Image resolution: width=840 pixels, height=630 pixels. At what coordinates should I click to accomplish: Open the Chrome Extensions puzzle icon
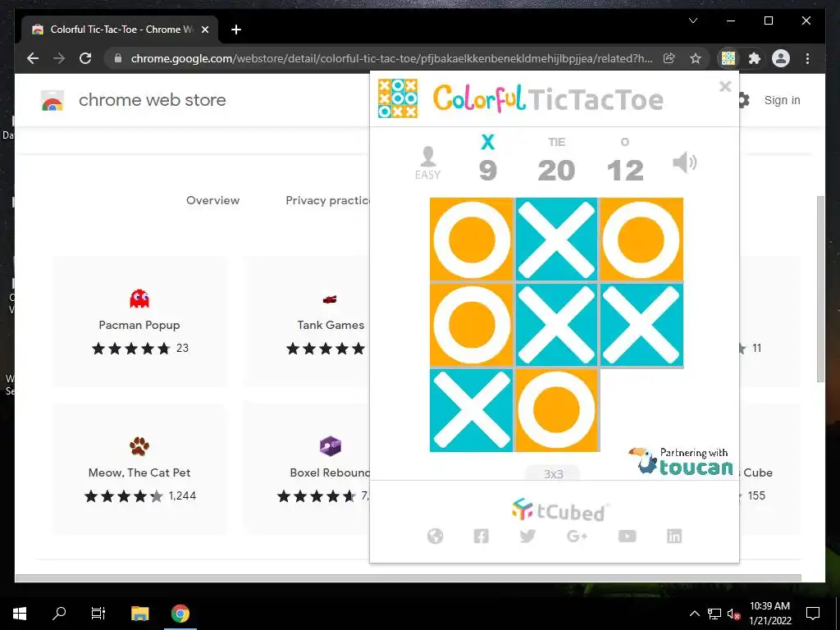(x=755, y=58)
